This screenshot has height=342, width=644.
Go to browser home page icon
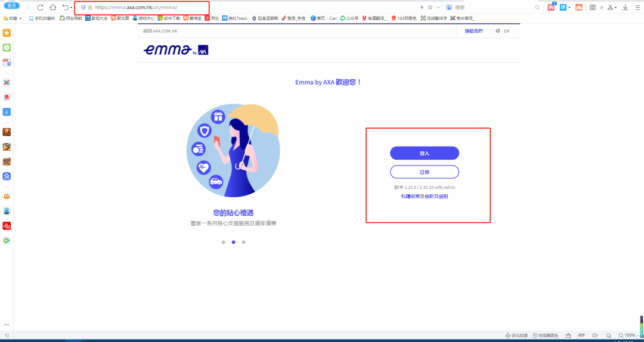click(x=53, y=7)
